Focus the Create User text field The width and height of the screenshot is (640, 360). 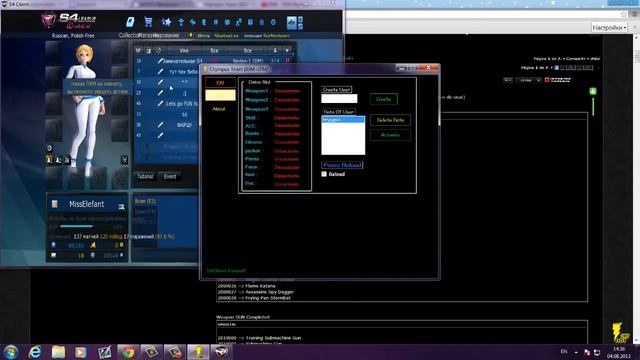click(339, 98)
